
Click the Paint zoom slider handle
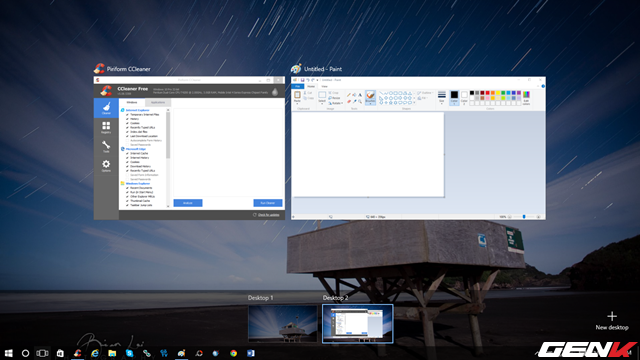click(524, 217)
